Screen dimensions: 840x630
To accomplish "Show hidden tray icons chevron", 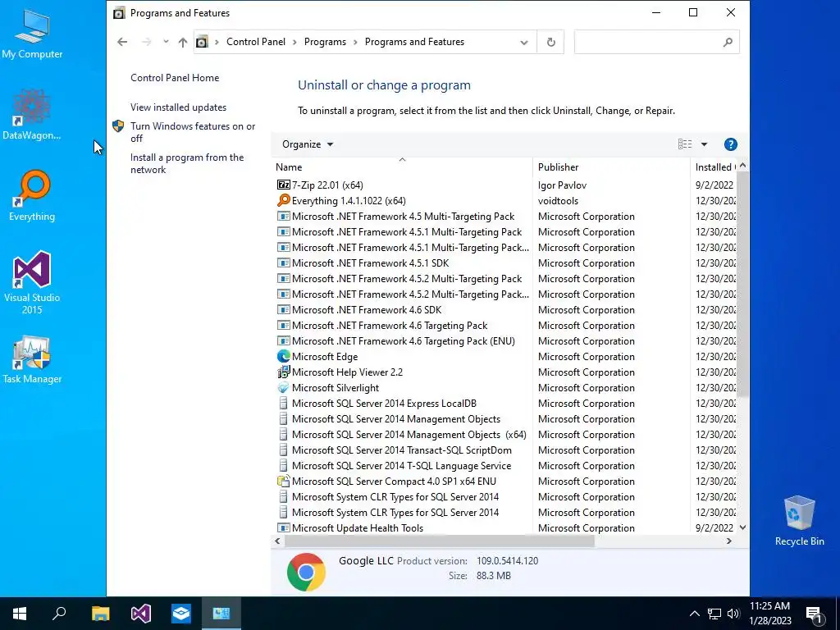I will coord(694,614).
